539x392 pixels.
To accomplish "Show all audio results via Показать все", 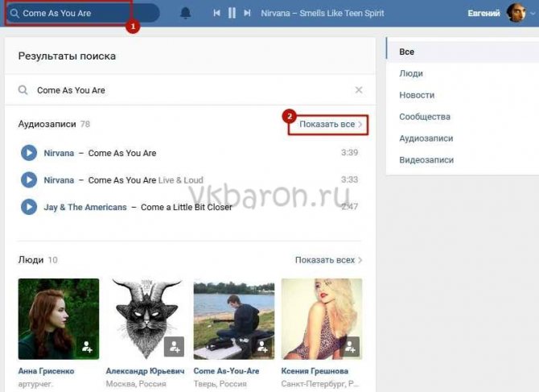I will point(331,124).
